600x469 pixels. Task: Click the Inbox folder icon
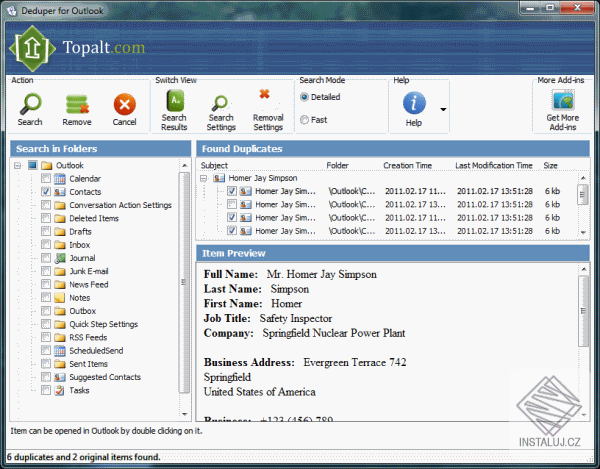coord(59,244)
